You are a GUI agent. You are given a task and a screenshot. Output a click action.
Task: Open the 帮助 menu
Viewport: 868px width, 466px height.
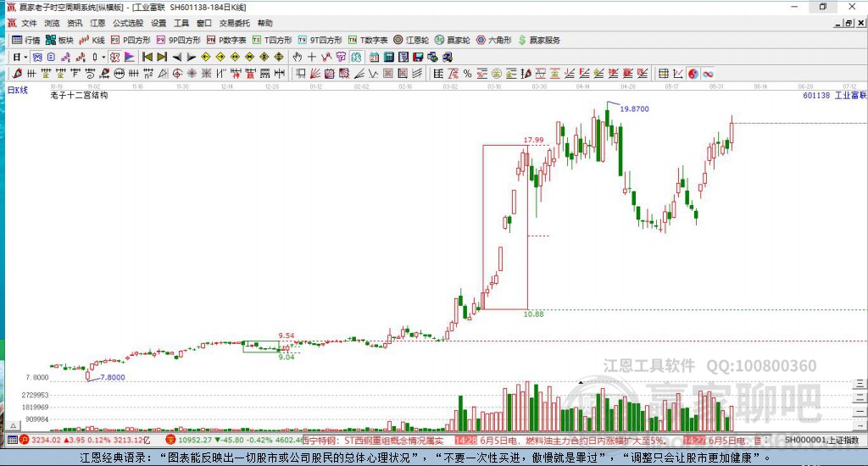click(x=264, y=23)
